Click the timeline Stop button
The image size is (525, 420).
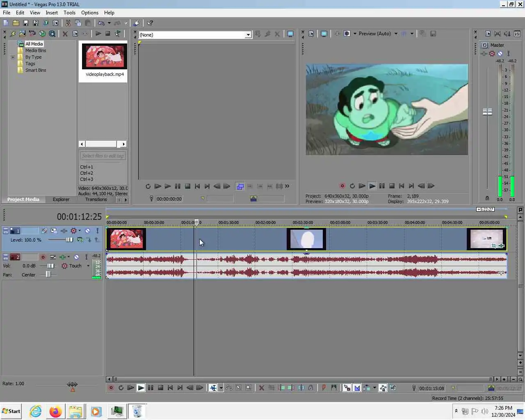pyautogui.click(x=160, y=388)
